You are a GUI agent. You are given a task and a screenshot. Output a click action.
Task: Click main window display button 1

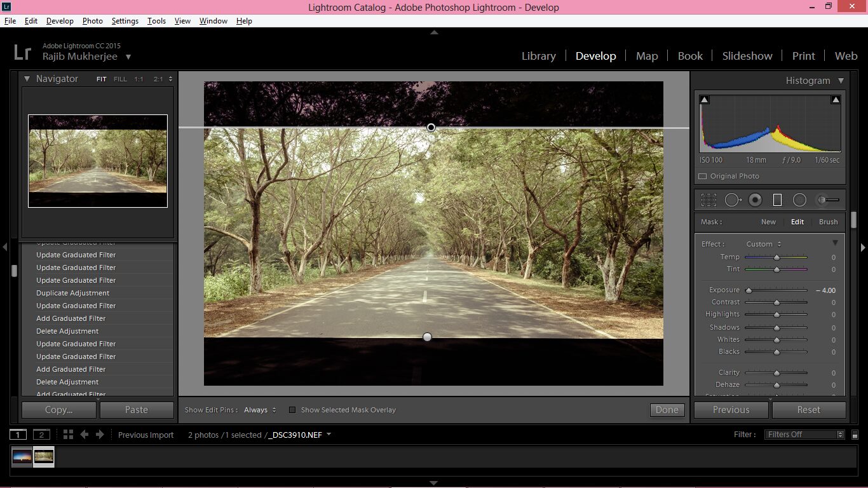coord(18,435)
